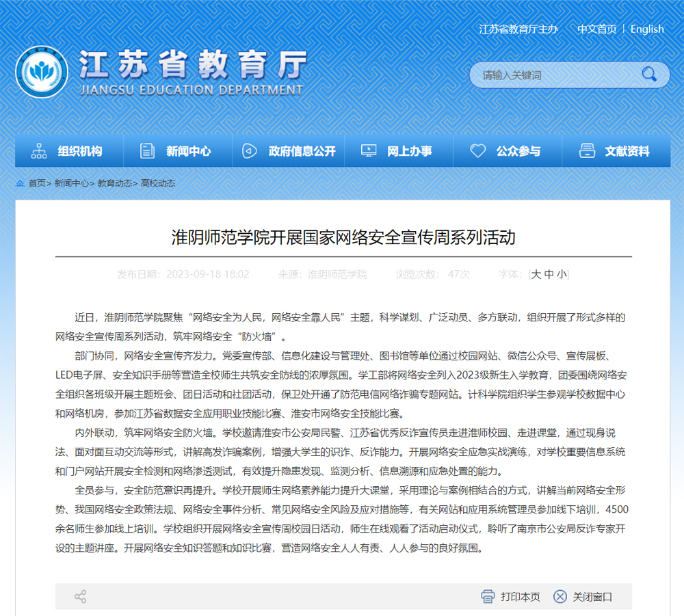Click the 江苏省教育厅 banner title
The image size is (684, 616).
tap(194, 64)
